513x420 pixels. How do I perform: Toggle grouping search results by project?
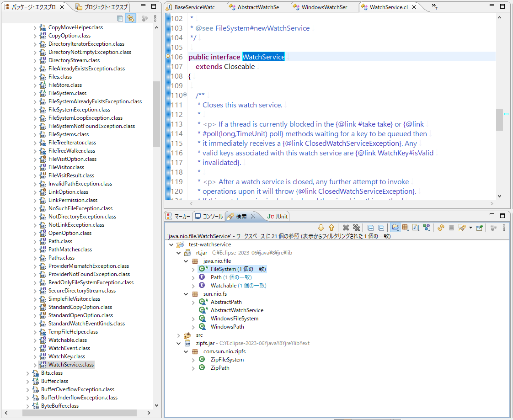click(395, 227)
